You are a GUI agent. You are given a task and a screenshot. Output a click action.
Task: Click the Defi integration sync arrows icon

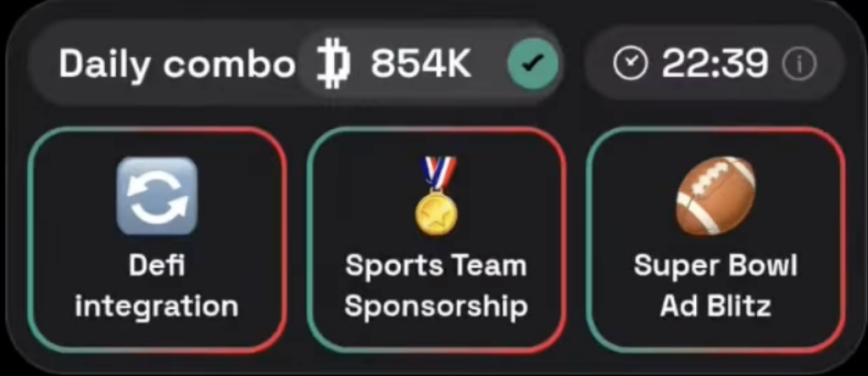(x=157, y=196)
